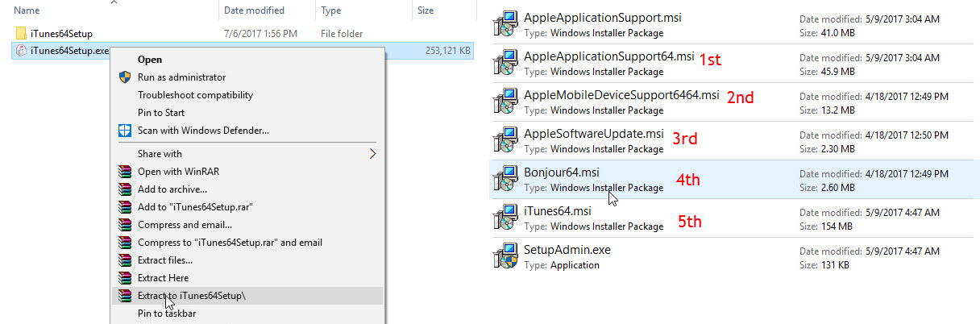Viewport: 980px width, 324px height.
Task: Click the 253,121 KB size value
Action: tap(448, 51)
